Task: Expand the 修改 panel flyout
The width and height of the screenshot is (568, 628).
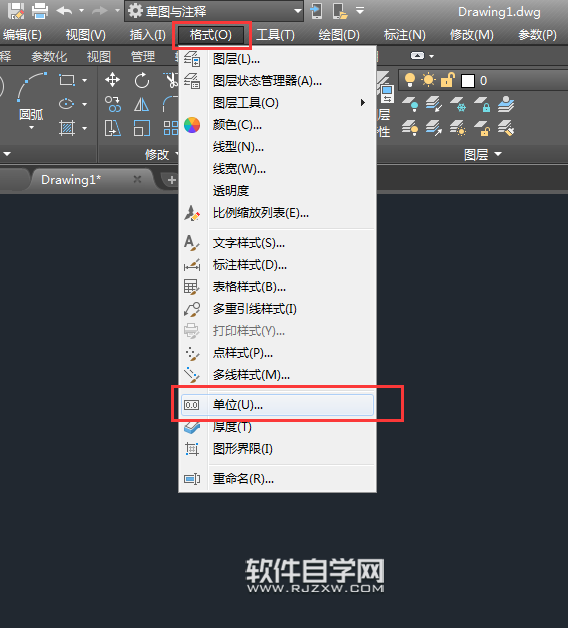Action: tap(162, 154)
